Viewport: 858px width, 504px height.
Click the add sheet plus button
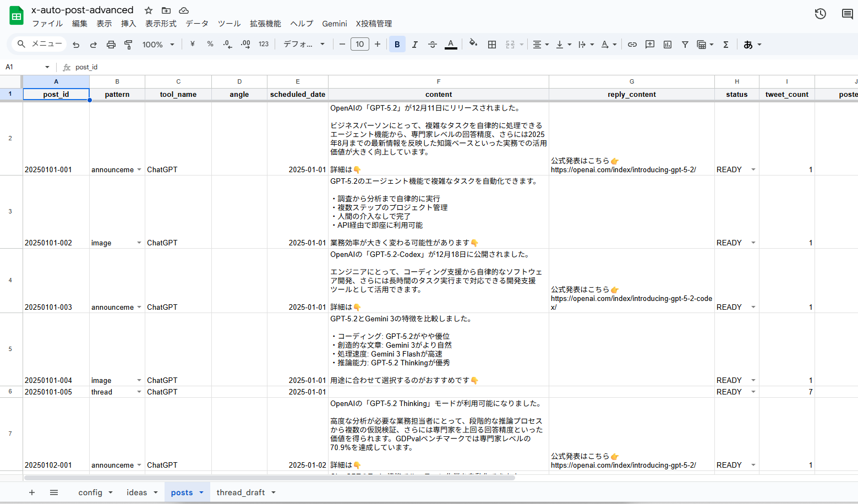pos(32,492)
